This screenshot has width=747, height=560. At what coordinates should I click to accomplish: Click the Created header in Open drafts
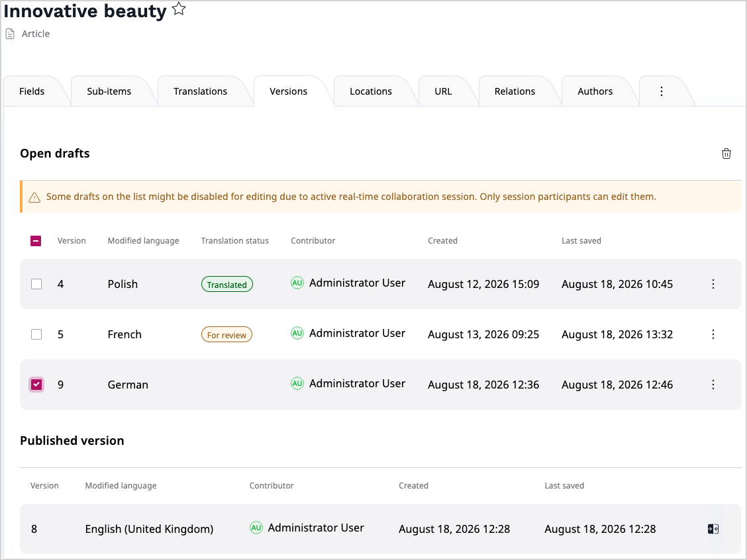coord(442,241)
